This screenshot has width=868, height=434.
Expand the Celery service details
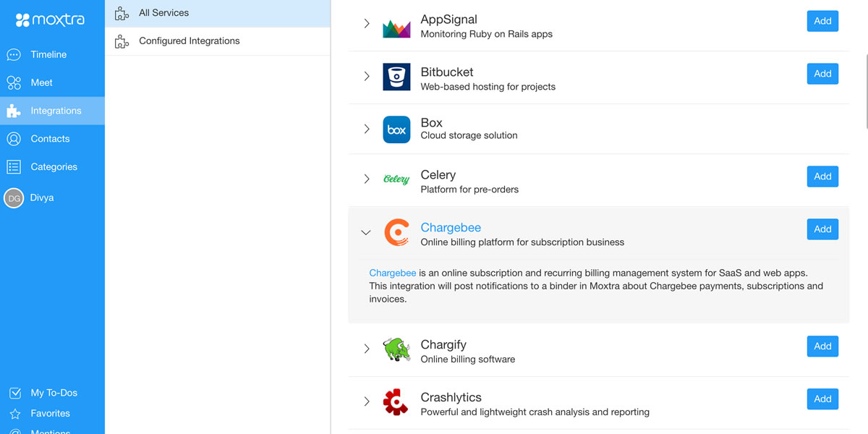point(367,179)
